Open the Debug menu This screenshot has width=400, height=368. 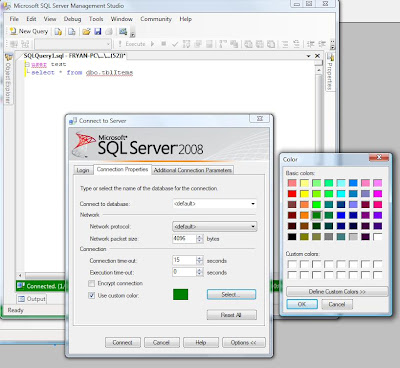[x=72, y=19]
